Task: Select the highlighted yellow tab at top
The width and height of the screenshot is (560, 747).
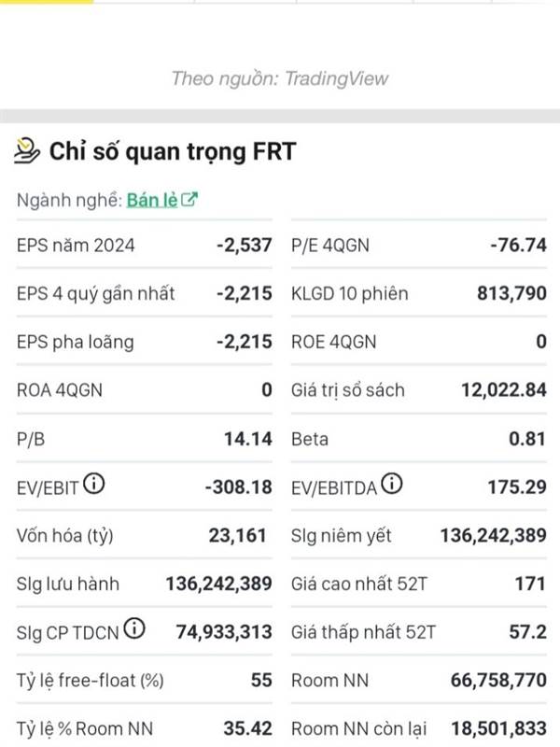Action: pyautogui.click(x=47, y=2)
